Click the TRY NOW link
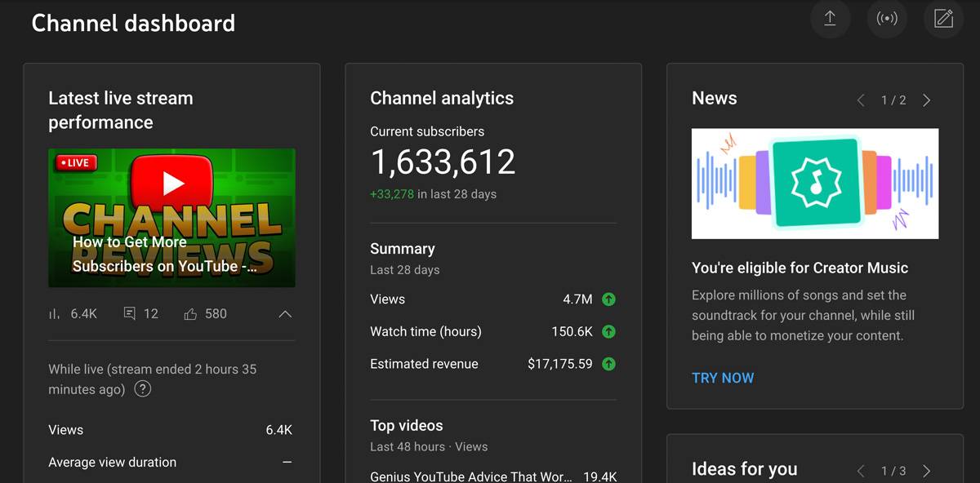This screenshot has height=483, width=980. point(723,378)
